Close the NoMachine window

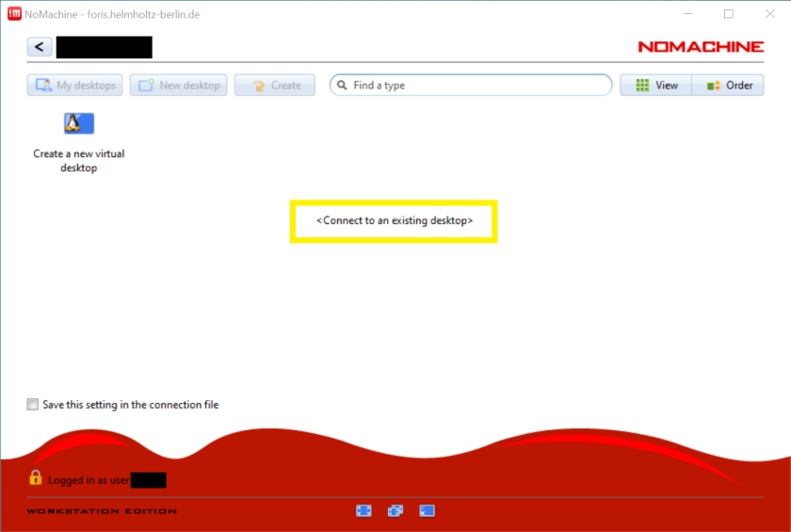coord(769,14)
